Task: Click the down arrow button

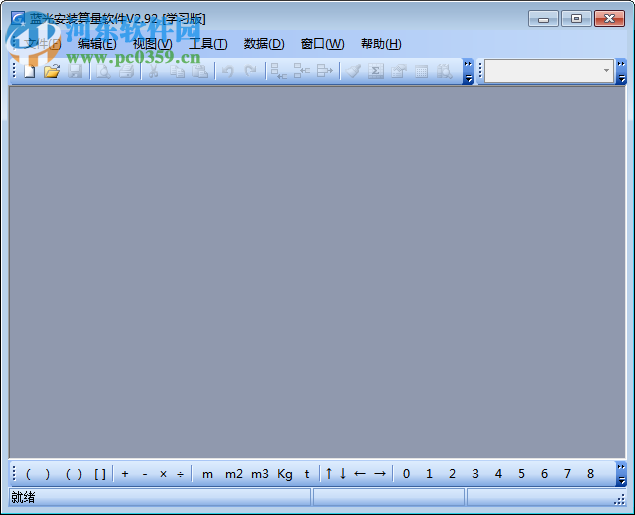Action: (x=343, y=473)
